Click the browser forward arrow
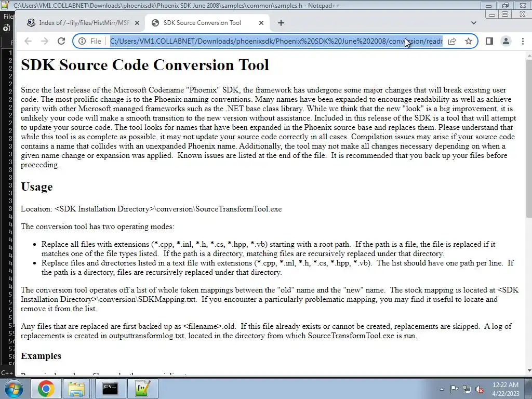 45,41
